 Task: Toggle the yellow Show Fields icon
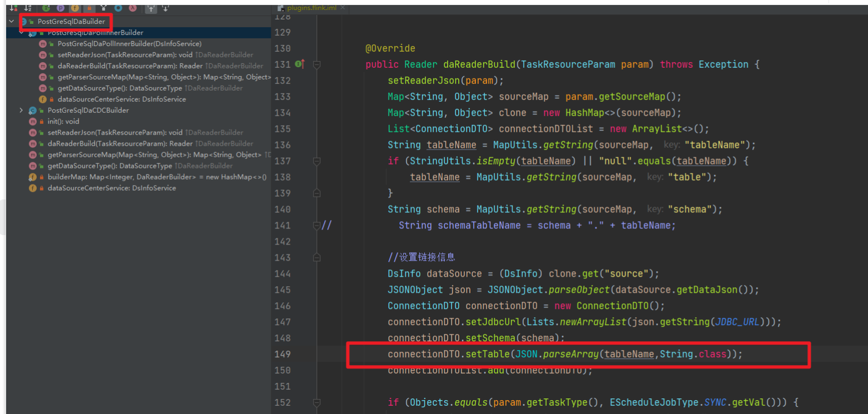coord(75,8)
